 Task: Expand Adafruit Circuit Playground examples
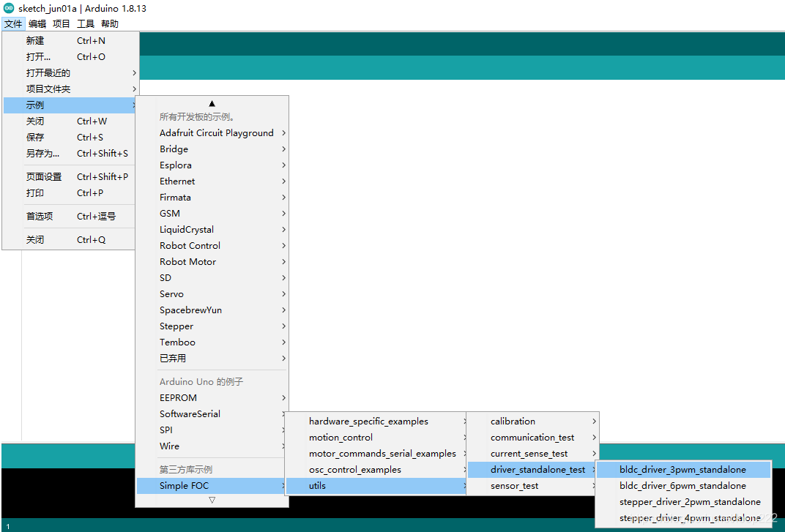pyautogui.click(x=212, y=132)
